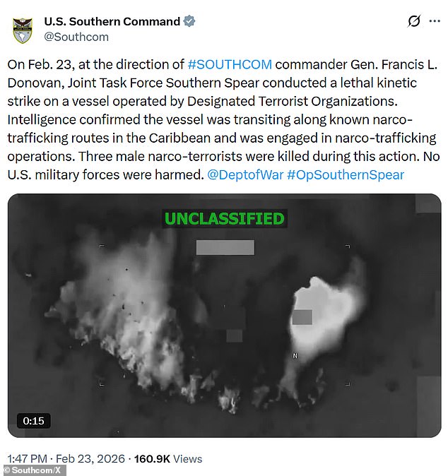Open the U.S. Southern Command profile name
The height and width of the screenshot is (476, 448).
click(x=112, y=22)
